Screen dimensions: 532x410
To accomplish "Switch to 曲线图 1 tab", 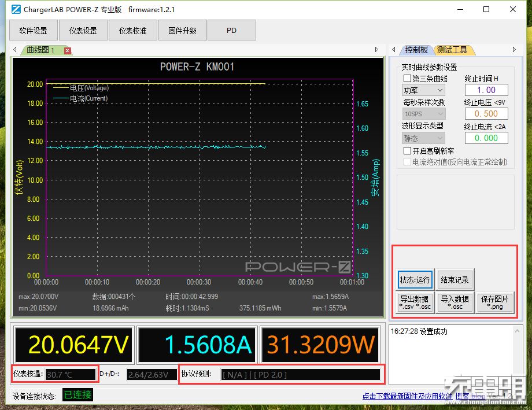I will 40,50.
